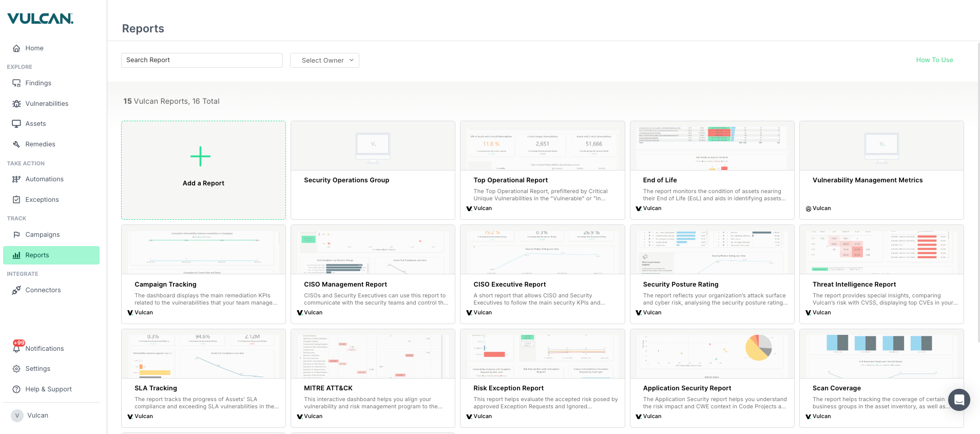Click the Help & Support question icon
980x434 pixels.
click(16, 389)
